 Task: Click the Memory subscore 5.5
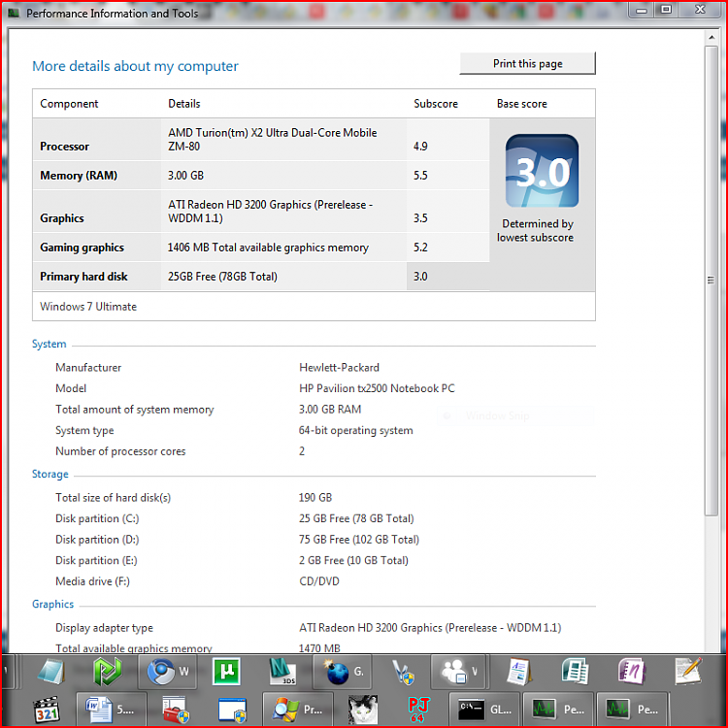(420, 176)
